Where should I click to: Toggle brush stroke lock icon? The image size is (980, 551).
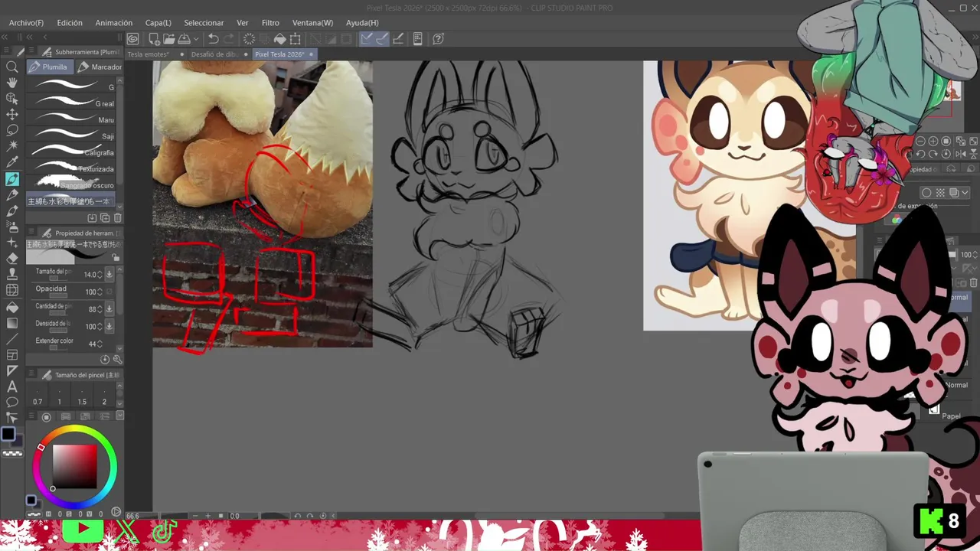click(116, 257)
